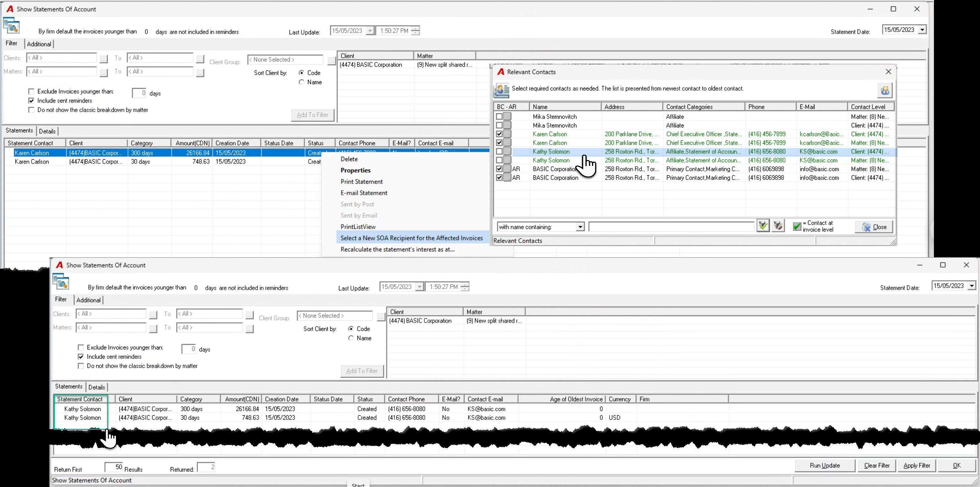980x487 pixels.
Task: Uncheck BASIC Corporation Matter (8) row checkbox
Action: (x=499, y=169)
